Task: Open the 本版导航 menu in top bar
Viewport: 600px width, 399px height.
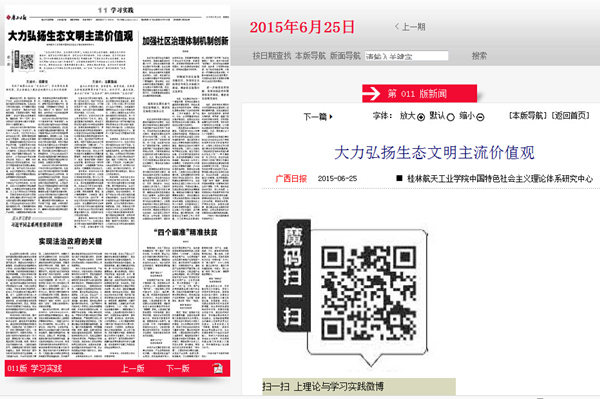Action: click(310, 56)
